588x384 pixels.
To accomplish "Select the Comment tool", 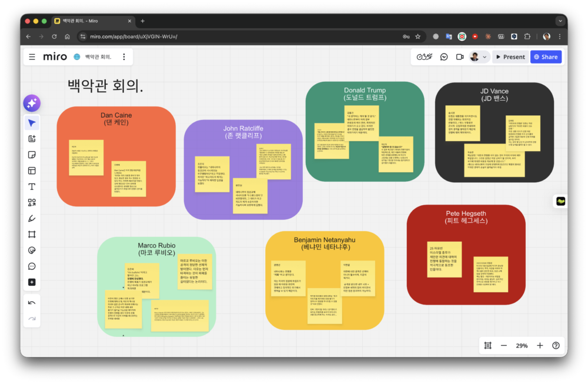I will click(x=32, y=266).
